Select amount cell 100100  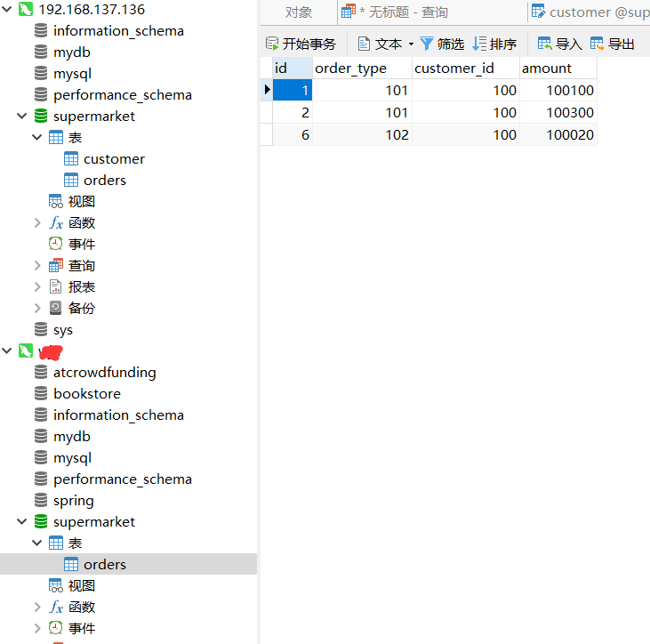(x=558, y=90)
